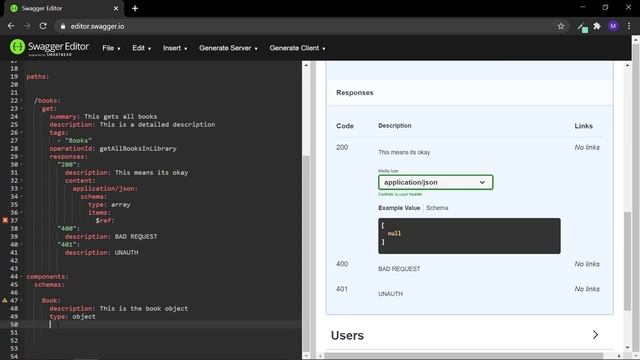
Task: Collapse the components fold arrow at line 44
Action: pyautogui.click(x=22, y=276)
